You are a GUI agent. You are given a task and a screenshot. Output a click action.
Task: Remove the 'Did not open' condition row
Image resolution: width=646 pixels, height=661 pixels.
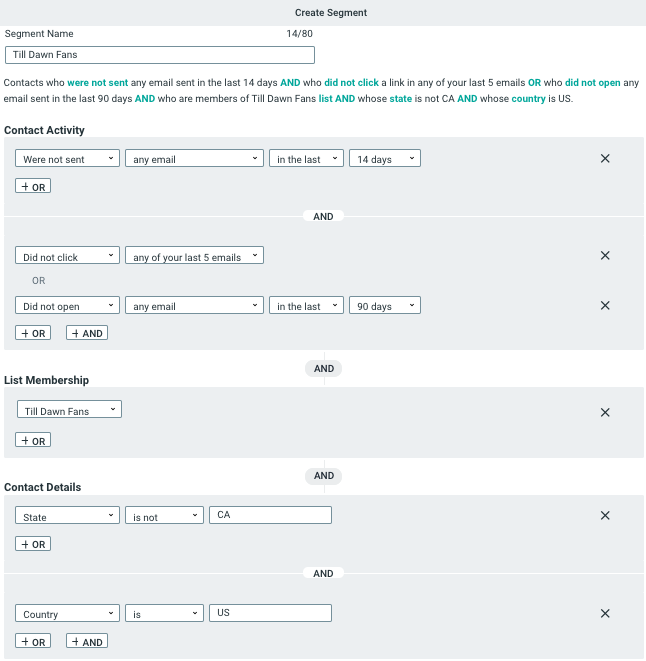(605, 305)
